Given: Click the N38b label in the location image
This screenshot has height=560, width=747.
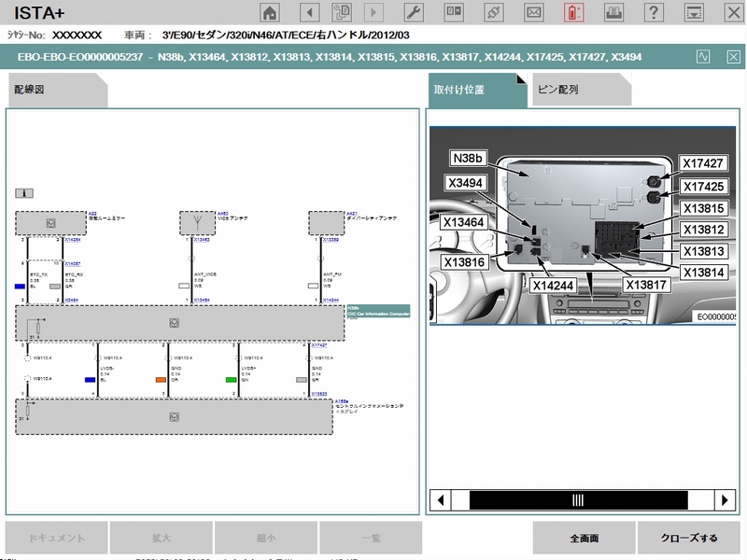Looking at the screenshot, I should pyautogui.click(x=468, y=158).
